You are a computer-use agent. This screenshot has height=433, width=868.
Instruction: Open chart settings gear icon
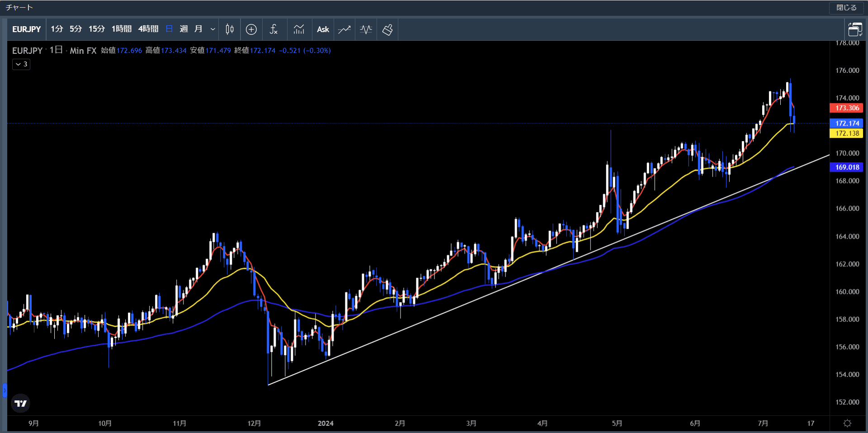(848, 423)
